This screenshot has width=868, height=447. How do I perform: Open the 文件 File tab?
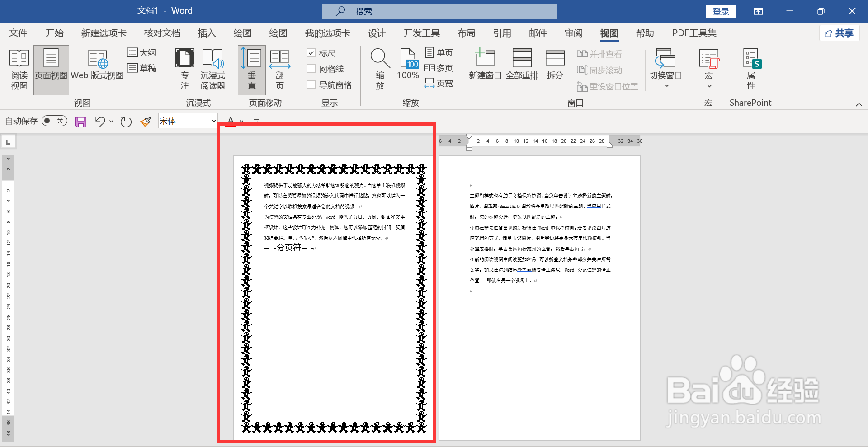tap(18, 33)
